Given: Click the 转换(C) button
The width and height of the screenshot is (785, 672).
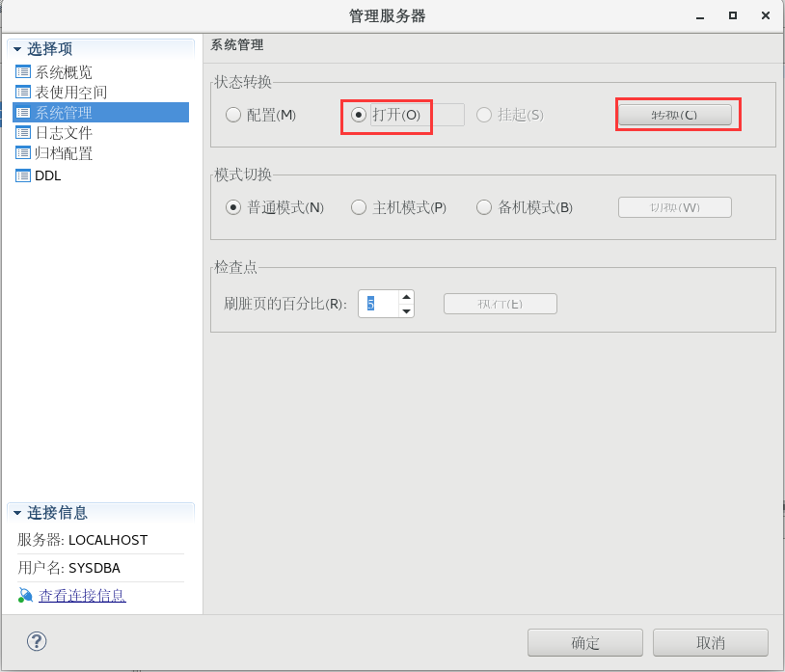Looking at the screenshot, I should (675, 115).
